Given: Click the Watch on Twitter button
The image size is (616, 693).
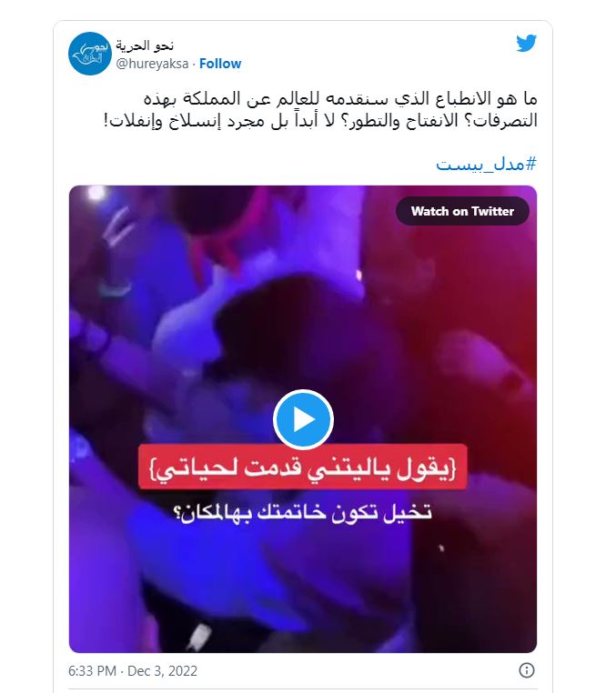Looking at the screenshot, I should (462, 211).
